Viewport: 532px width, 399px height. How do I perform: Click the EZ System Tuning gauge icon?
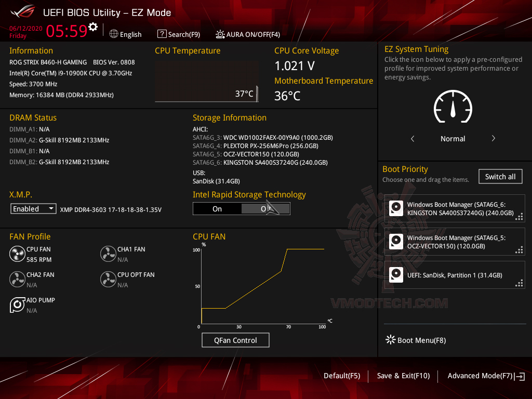point(453,107)
